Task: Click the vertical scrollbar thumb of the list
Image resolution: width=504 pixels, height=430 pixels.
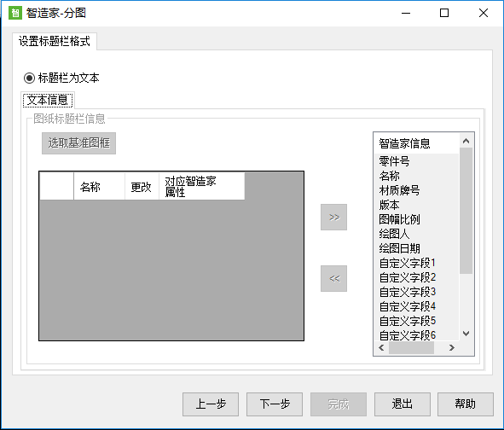Action: tap(466, 211)
